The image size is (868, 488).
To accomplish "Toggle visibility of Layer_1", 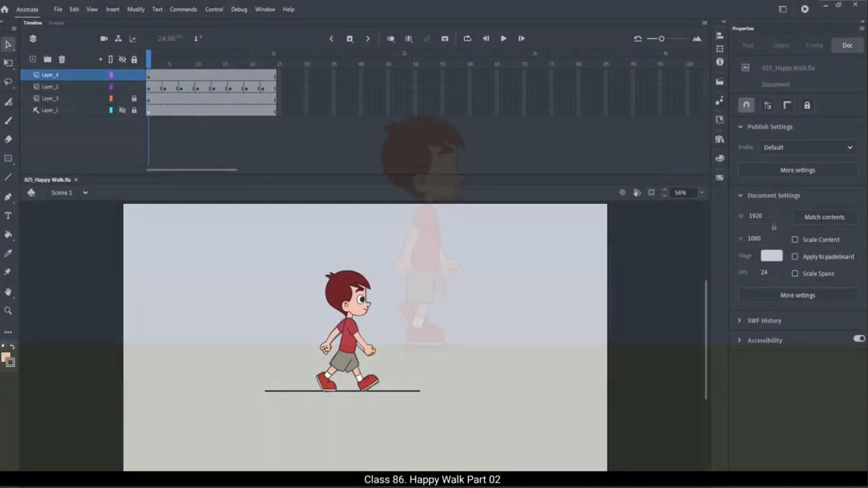I will [122, 110].
